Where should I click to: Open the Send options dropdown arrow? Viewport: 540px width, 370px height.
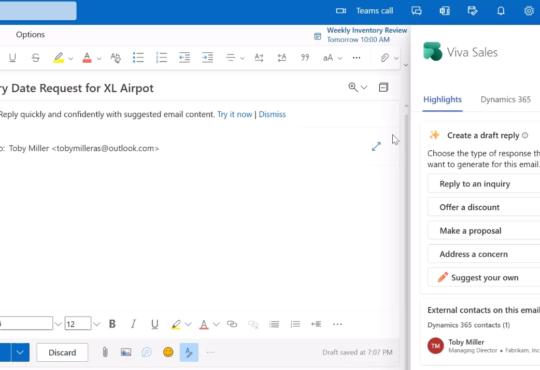click(x=20, y=352)
